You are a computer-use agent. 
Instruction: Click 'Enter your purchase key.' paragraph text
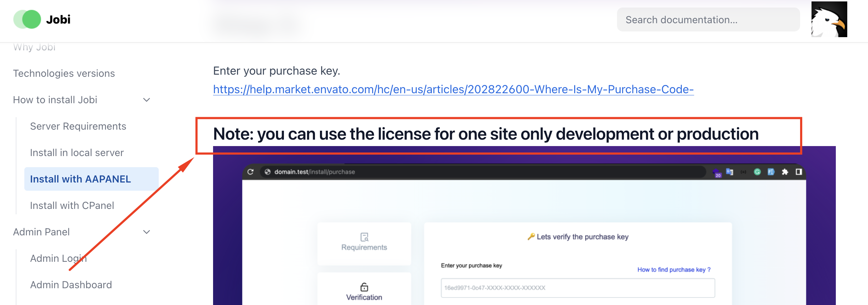click(x=276, y=71)
